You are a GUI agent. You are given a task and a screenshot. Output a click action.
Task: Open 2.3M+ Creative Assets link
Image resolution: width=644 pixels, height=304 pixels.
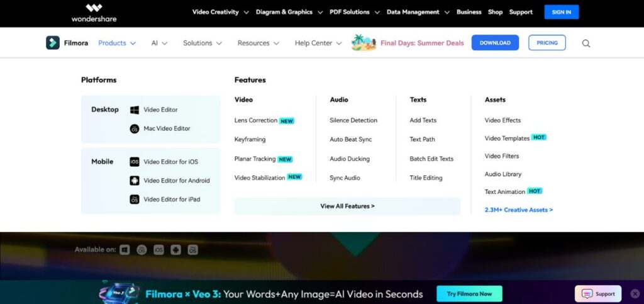pos(519,210)
